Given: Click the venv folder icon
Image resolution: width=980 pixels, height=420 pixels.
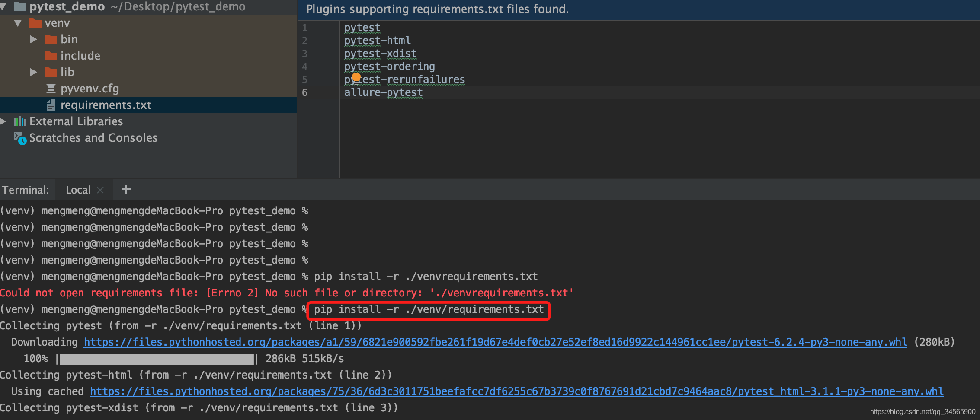Looking at the screenshot, I should click(x=35, y=23).
